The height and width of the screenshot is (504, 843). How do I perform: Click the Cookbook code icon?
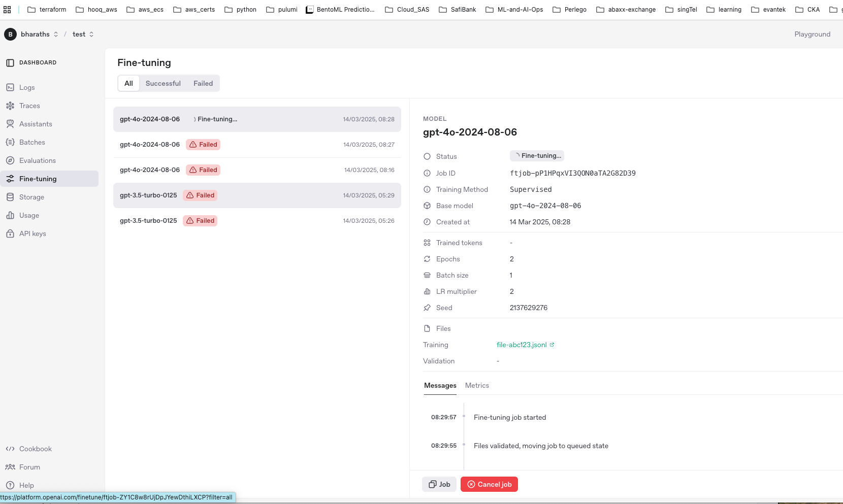pyautogui.click(x=10, y=449)
